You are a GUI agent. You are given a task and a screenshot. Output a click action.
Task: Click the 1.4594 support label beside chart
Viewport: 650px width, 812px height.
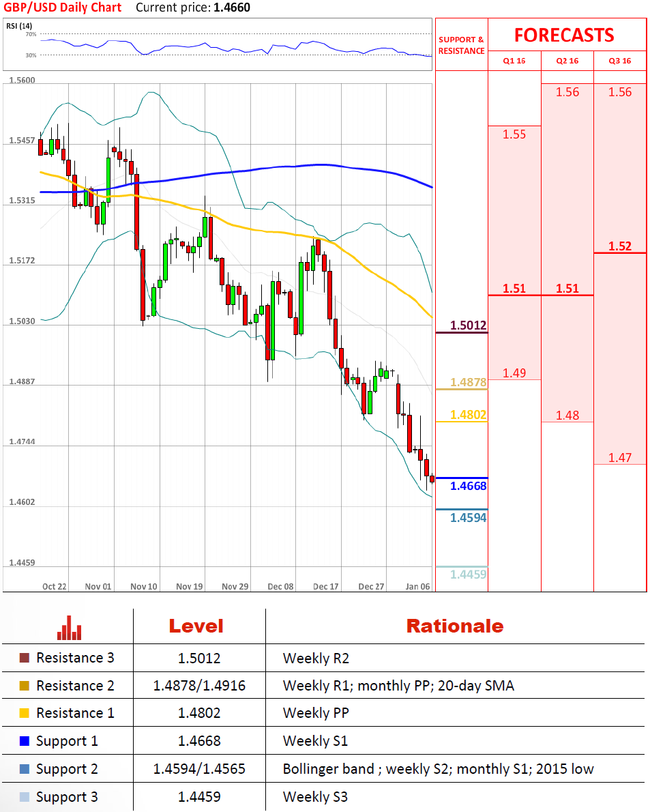tap(469, 518)
